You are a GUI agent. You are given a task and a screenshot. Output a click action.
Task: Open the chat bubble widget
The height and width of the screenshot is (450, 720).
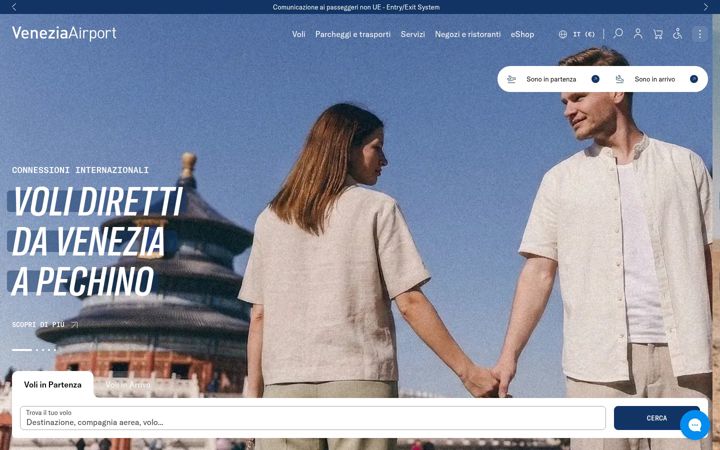pos(695,425)
